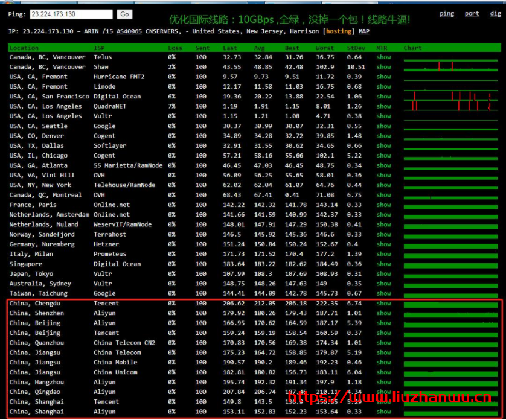Show MTR for Quanzhou China Telecom CN2
This screenshot has height=420, width=506.
383,343
